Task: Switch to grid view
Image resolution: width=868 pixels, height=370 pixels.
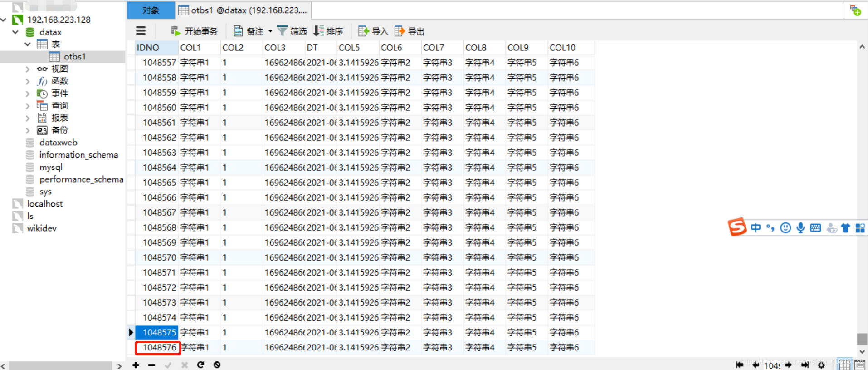Action: [x=844, y=365]
